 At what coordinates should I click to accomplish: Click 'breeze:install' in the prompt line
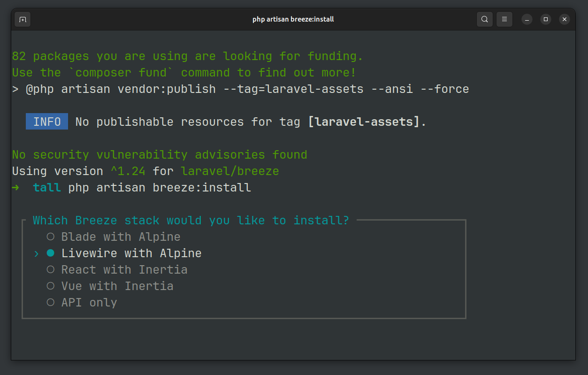pos(202,187)
